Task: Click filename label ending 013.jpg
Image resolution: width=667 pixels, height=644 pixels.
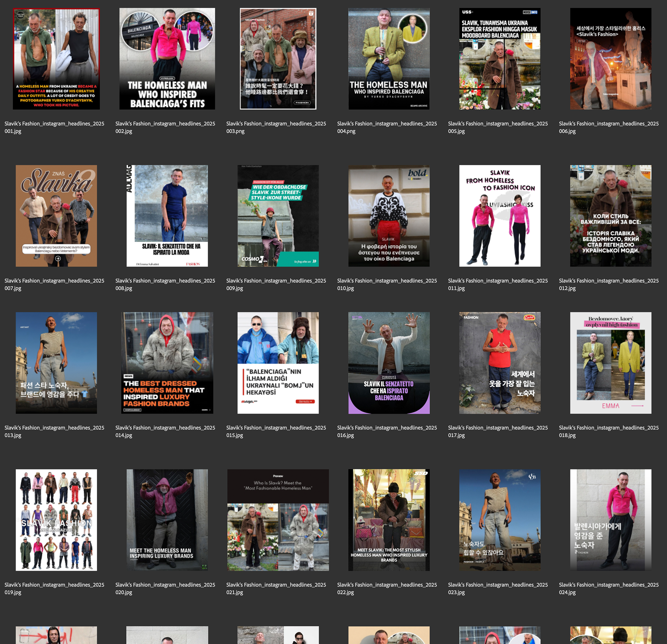Action: click(x=54, y=431)
